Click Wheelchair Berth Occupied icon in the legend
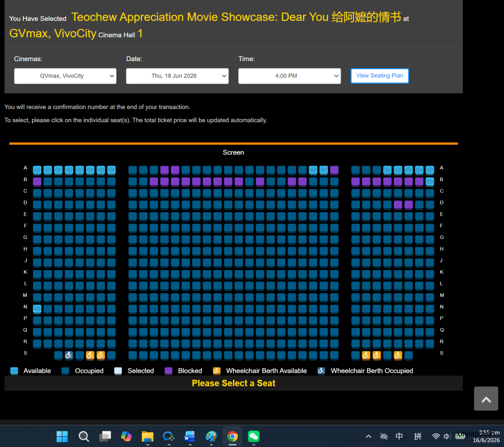The height and width of the screenshot is (447, 504). [x=321, y=371]
